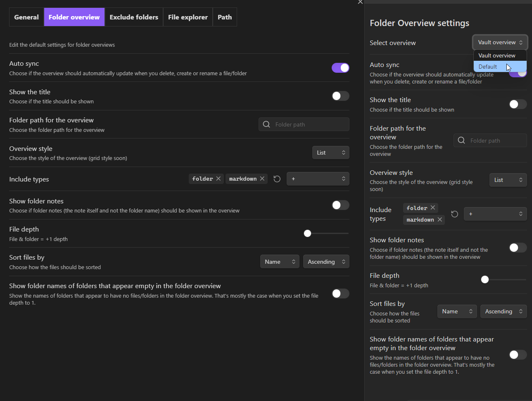Enable Show folder notes in left settings pane
Image resolution: width=532 pixels, height=401 pixels.
pyautogui.click(x=340, y=205)
